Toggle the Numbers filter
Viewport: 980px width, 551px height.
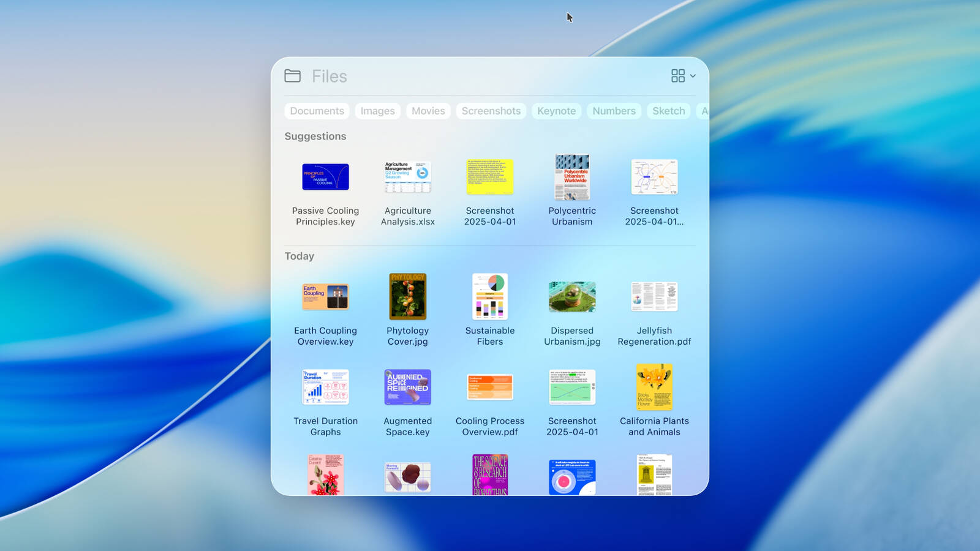[614, 111]
